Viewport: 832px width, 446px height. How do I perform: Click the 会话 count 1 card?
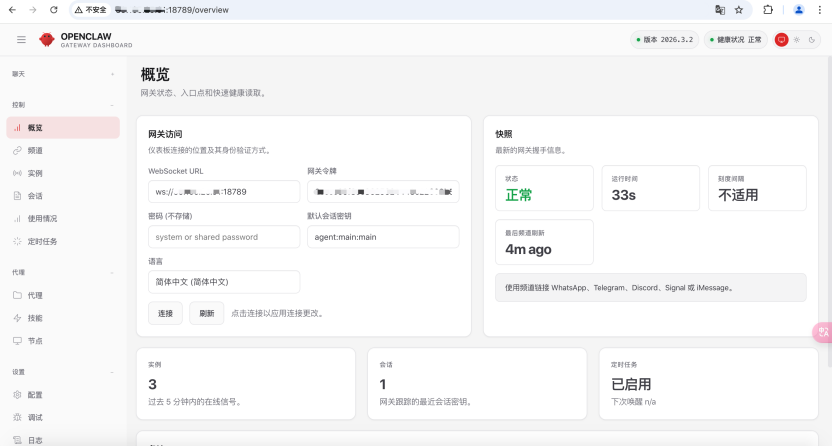click(x=477, y=383)
